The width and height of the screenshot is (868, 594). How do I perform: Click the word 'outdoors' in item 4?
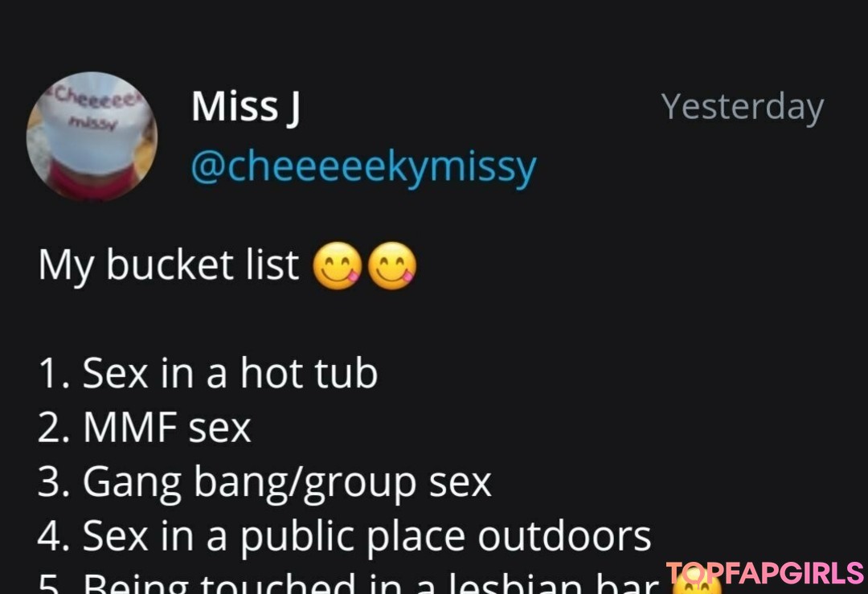[x=564, y=535]
